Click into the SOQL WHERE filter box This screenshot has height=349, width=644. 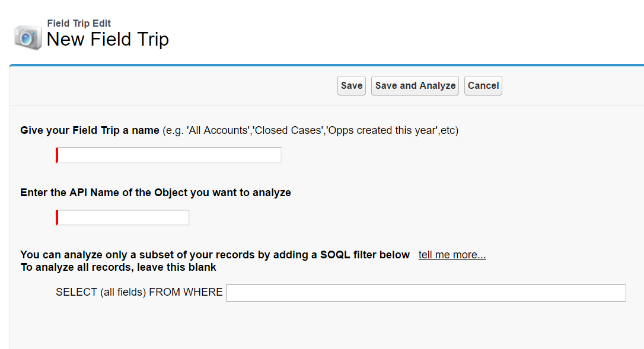coord(426,293)
